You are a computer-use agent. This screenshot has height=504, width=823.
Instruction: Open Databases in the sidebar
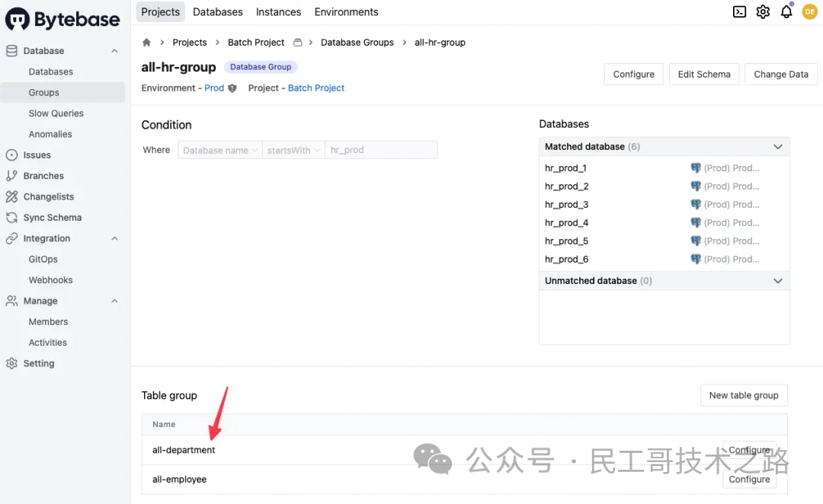coord(51,72)
